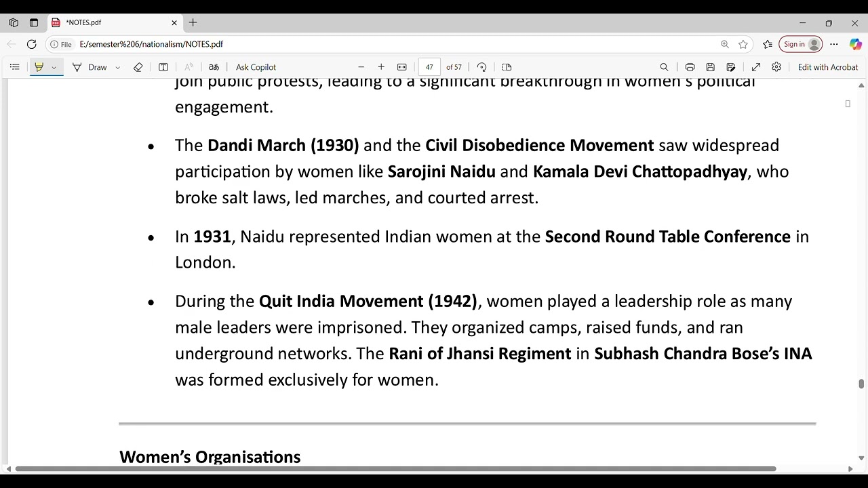Open Tab actions menu

coord(34,22)
